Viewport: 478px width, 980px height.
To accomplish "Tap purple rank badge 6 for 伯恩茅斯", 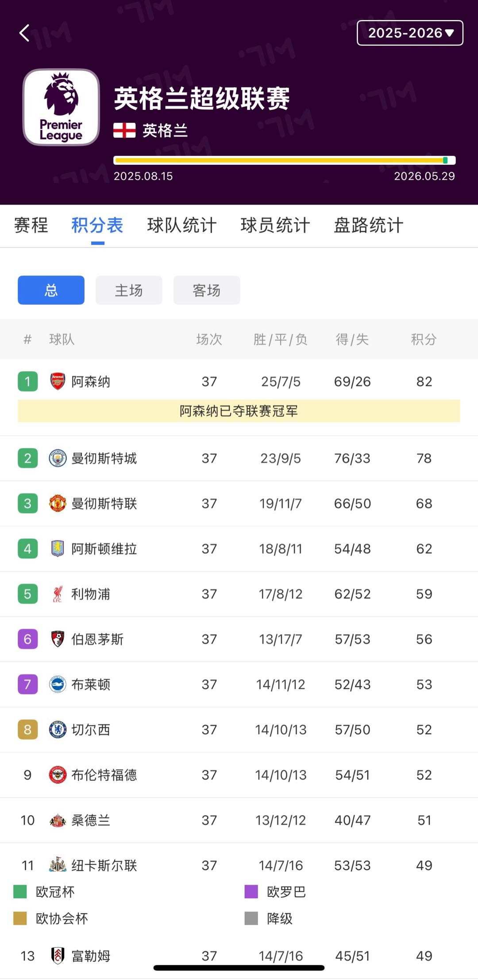I will [27, 639].
